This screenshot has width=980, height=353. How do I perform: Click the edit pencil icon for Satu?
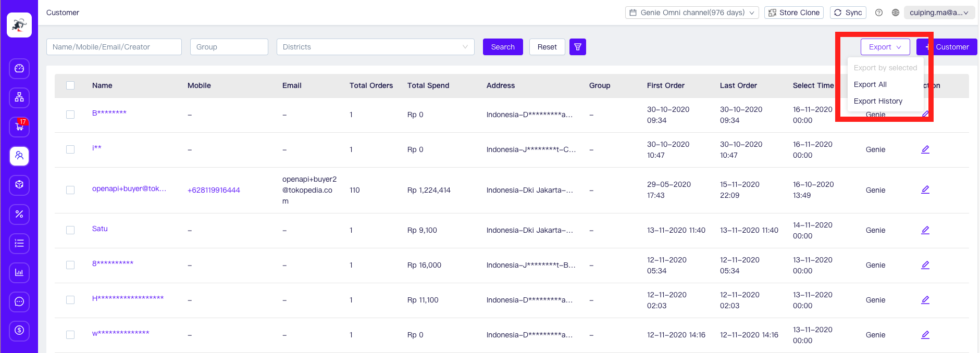click(x=925, y=230)
